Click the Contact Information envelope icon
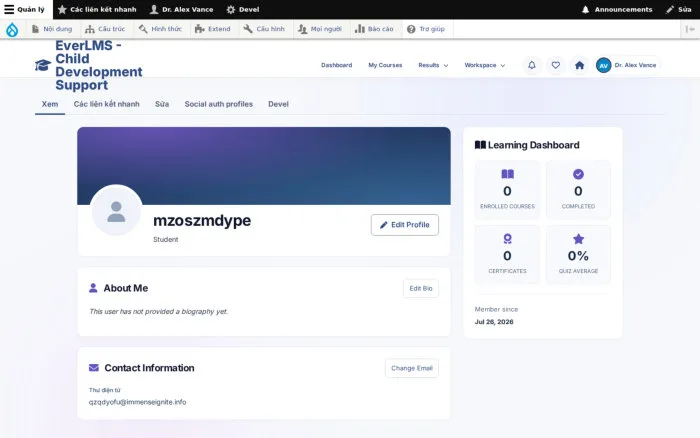 (x=94, y=367)
